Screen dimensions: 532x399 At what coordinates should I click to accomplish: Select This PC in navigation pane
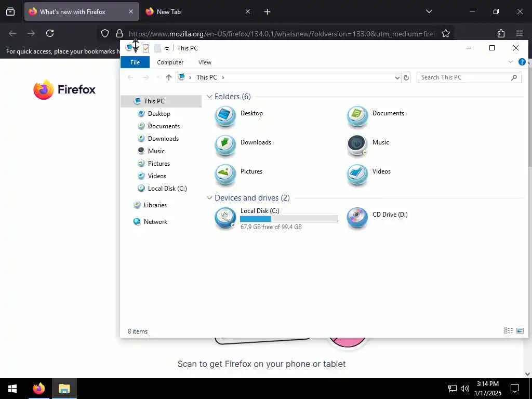[x=161, y=101]
